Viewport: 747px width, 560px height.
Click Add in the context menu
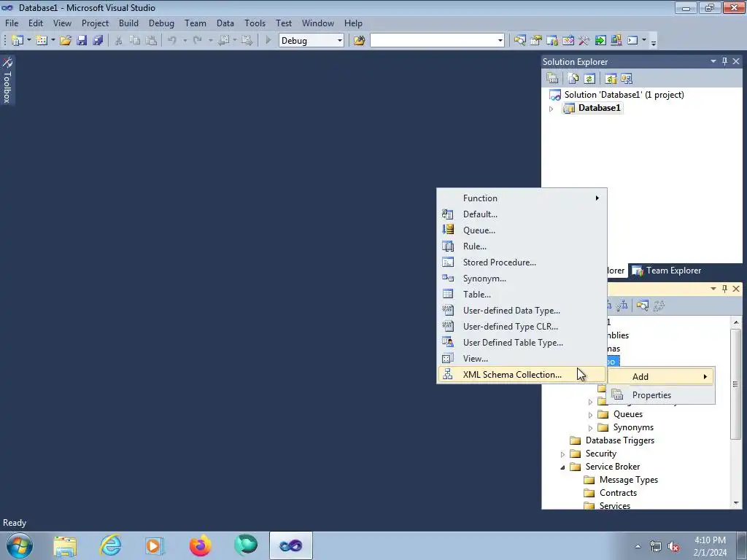pyautogui.click(x=661, y=377)
